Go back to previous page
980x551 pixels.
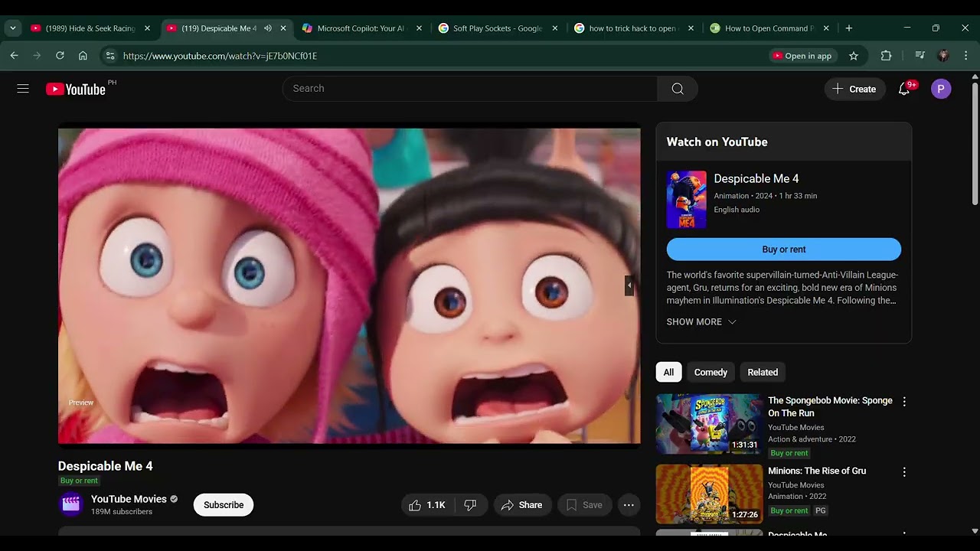(x=14, y=56)
